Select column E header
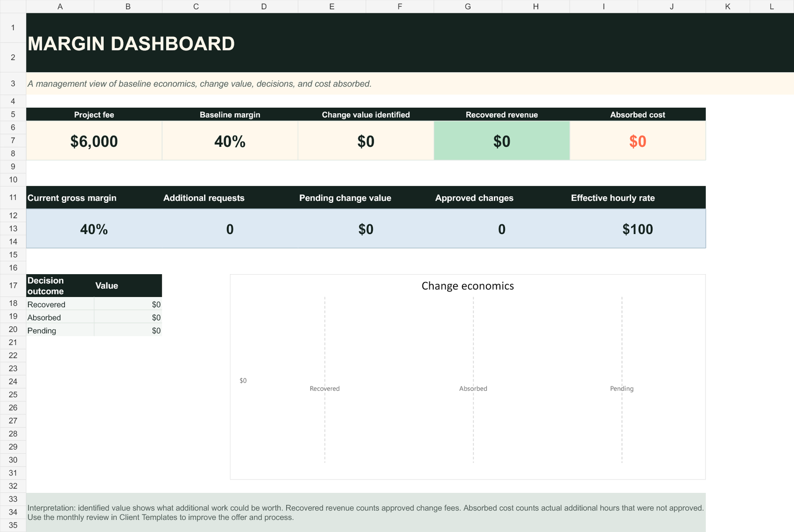794x532 pixels. click(x=332, y=6)
